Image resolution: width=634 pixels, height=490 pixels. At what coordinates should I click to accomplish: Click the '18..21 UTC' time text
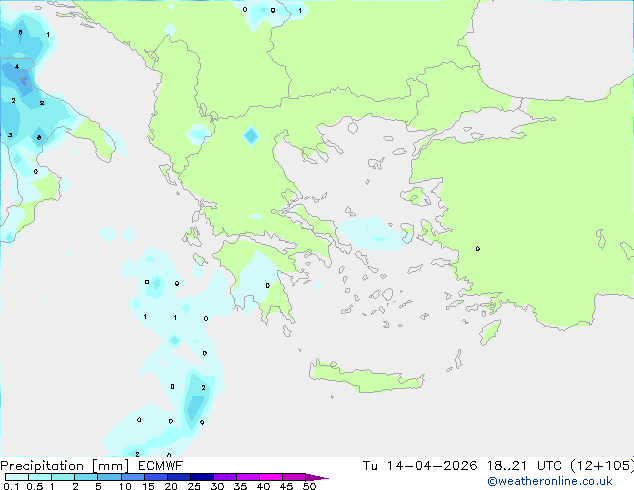click(x=524, y=466)
